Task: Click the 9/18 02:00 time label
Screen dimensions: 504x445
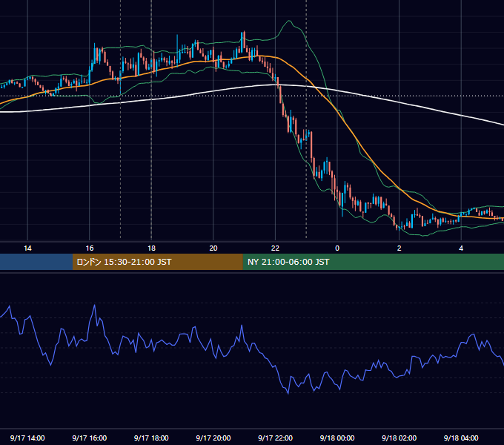Action: click(x=399, y=438)
